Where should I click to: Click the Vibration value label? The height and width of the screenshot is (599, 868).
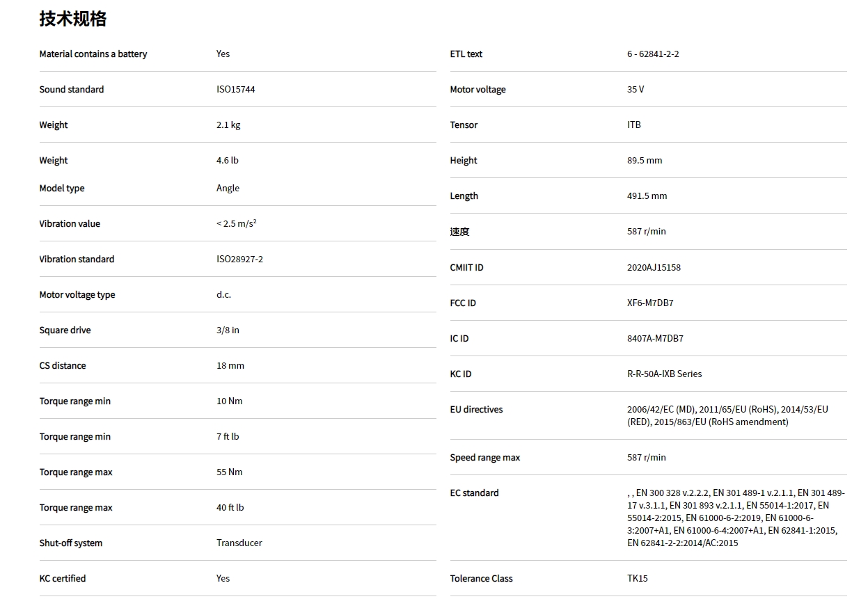(70, 224)
